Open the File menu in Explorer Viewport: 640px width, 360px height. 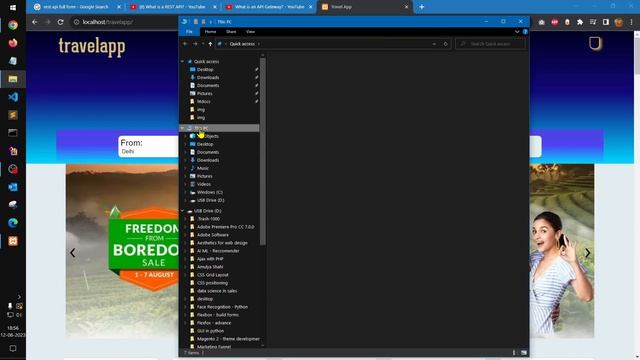click(x=189, y=31)
